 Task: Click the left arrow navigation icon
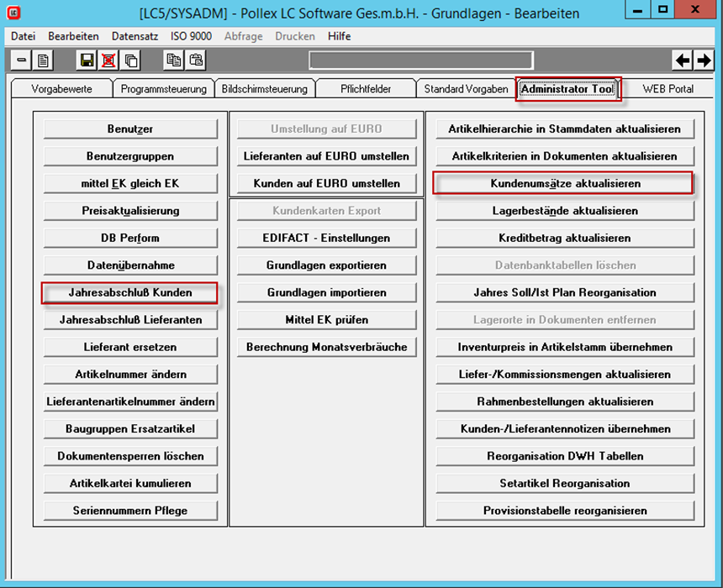683,60
